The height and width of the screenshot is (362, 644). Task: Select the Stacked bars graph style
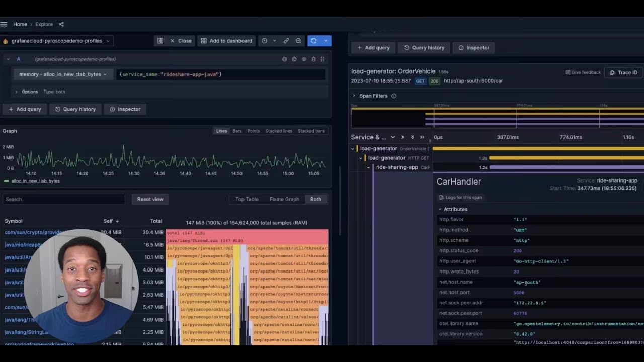point(311,131)
